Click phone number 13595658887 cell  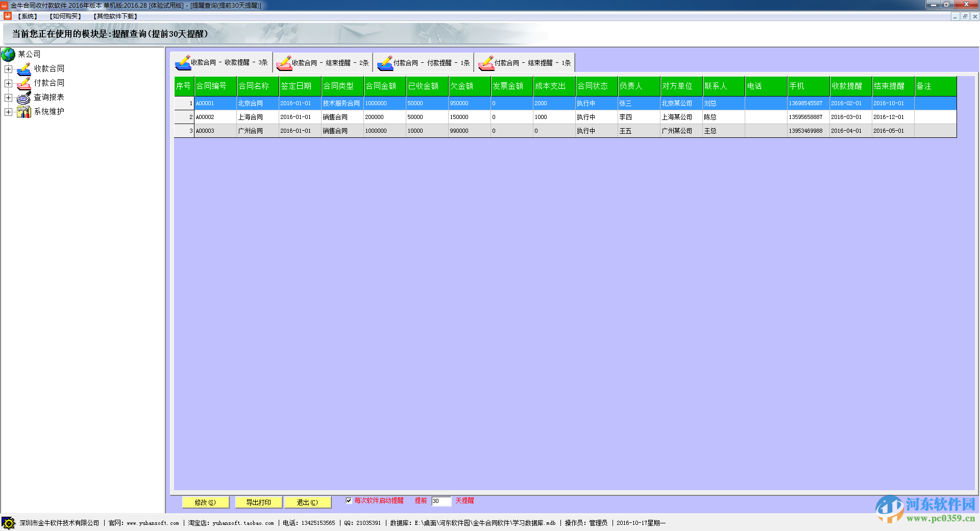pyautogui.click(x=808, y=117)
